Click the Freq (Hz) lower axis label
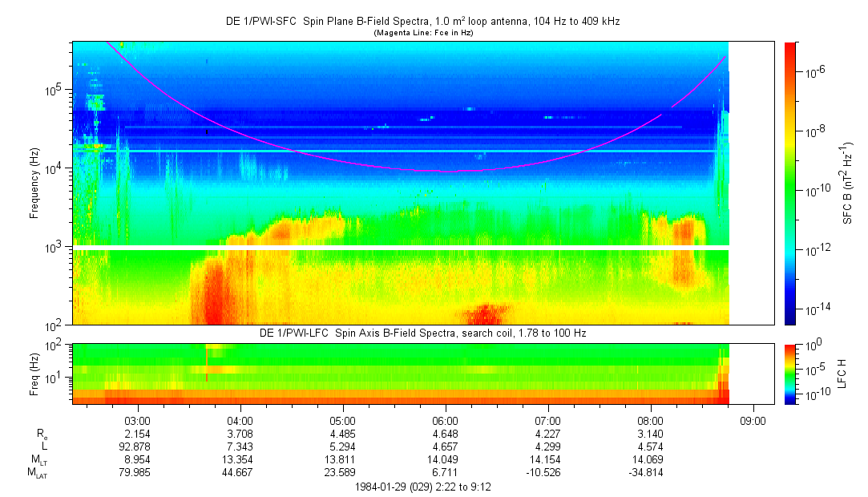868x497 pixels. pos(34,374)
